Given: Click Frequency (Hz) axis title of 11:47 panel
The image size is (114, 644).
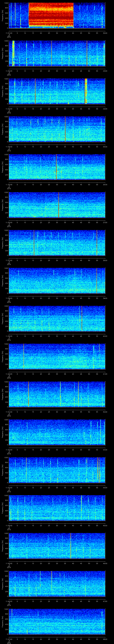Looking at the screenshot, I should pyautogui.click(x=3, y=622).
